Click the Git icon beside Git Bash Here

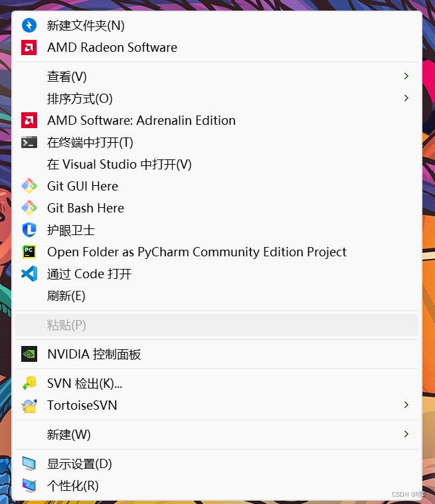click(x=29, y=208)
